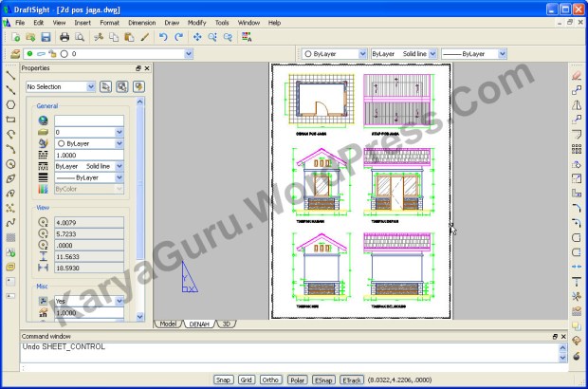Toggle Snap mode in status bar
Screen dimensions: 588x389
tap(223, 380)
